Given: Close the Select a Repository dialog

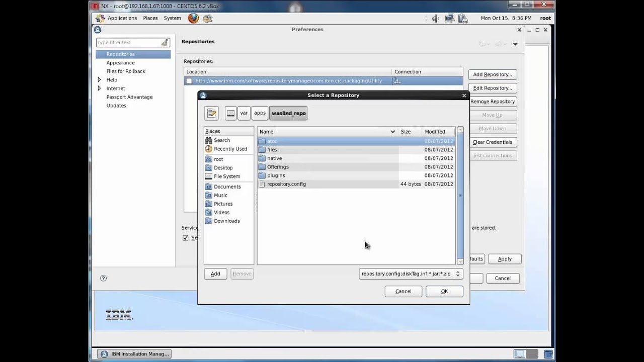Looking at the screenshot, I should (x=464, y=95).
